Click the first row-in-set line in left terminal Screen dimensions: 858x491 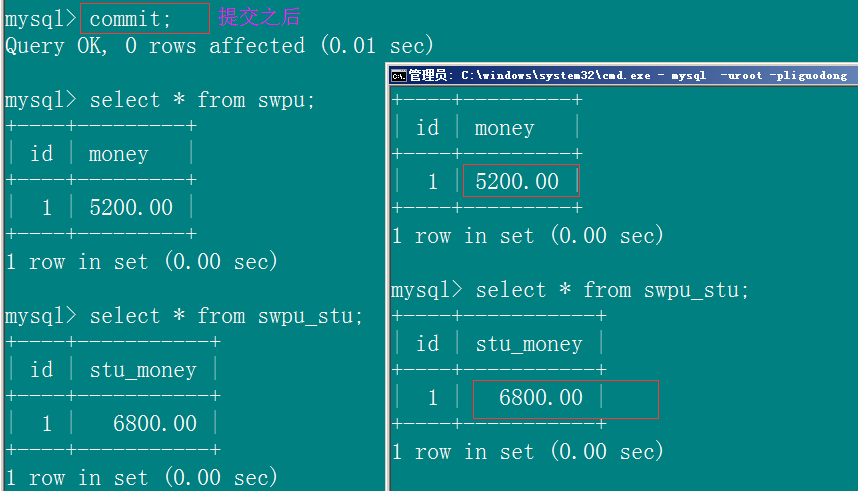pyautogui.click(x=142, y=262)
